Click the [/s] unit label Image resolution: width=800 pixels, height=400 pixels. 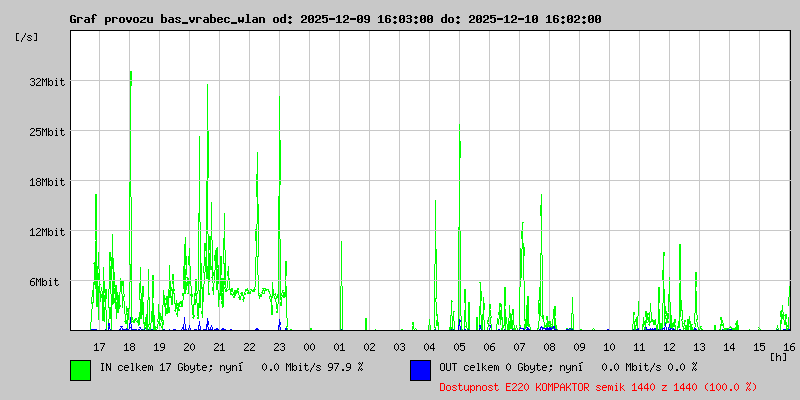pyautogui.click(x=27, y=37)
